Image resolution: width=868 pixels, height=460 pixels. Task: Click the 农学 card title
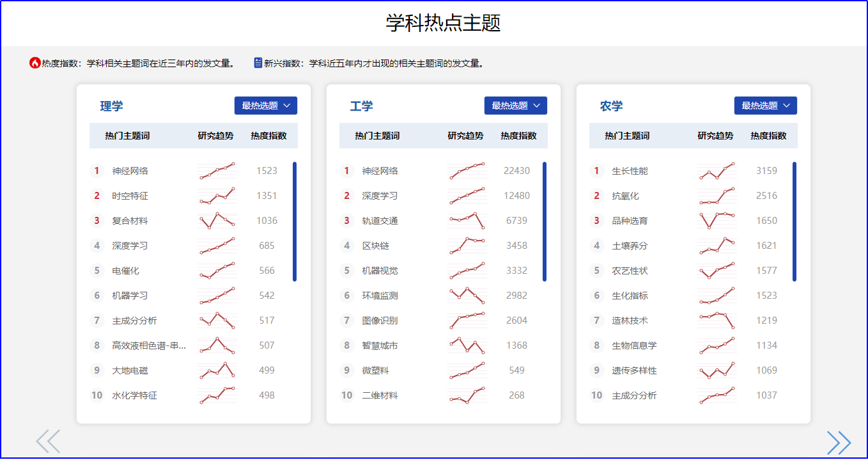612,106
